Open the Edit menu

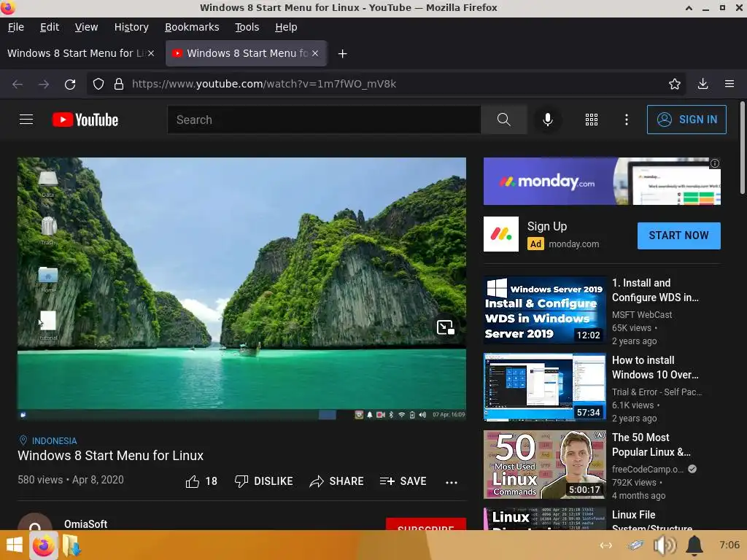tap(50, 27)
